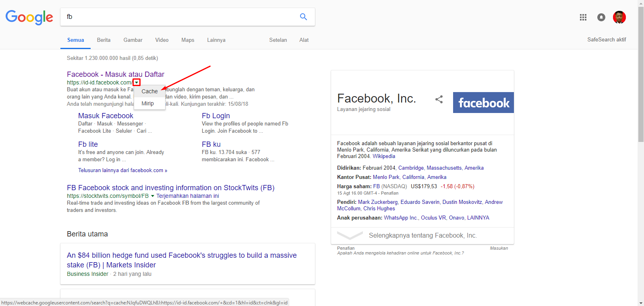Click the scrollbar down arrow
Image resolution: width=644 pixels, height=306 pixels.
(x=641, y=303)
